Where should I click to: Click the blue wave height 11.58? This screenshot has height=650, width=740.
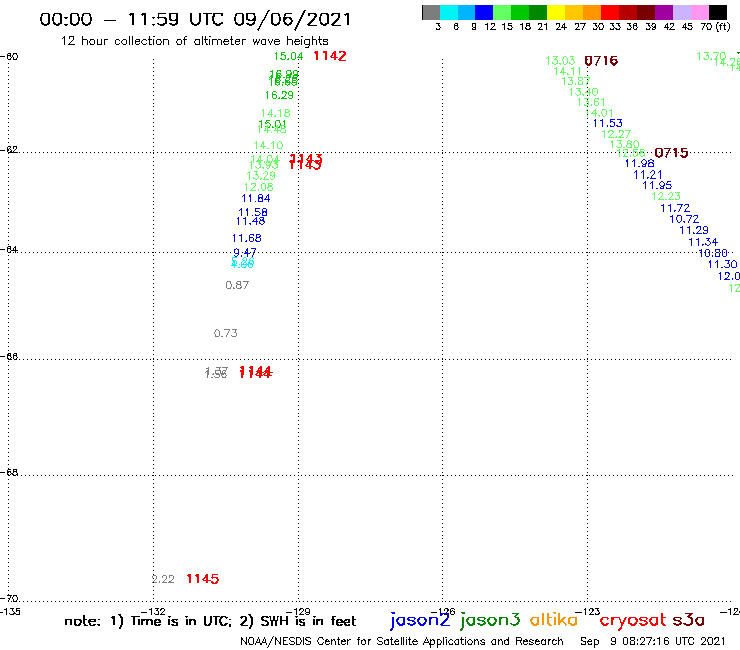(x=253, y=212)
